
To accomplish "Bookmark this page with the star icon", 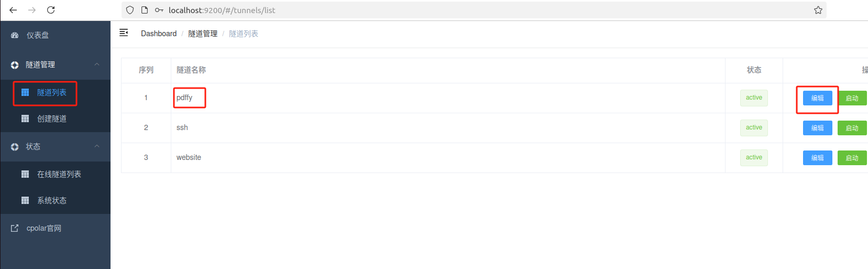I will 818,10.
